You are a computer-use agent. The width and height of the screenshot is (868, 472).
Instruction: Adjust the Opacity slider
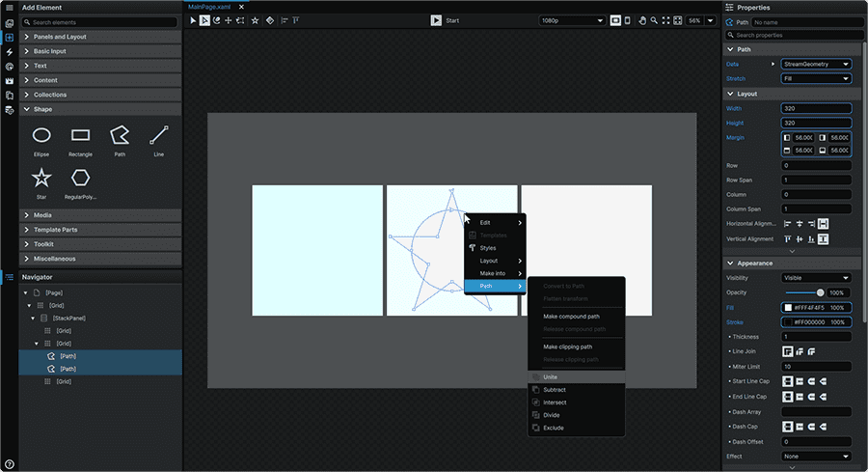tap(805, 292)
